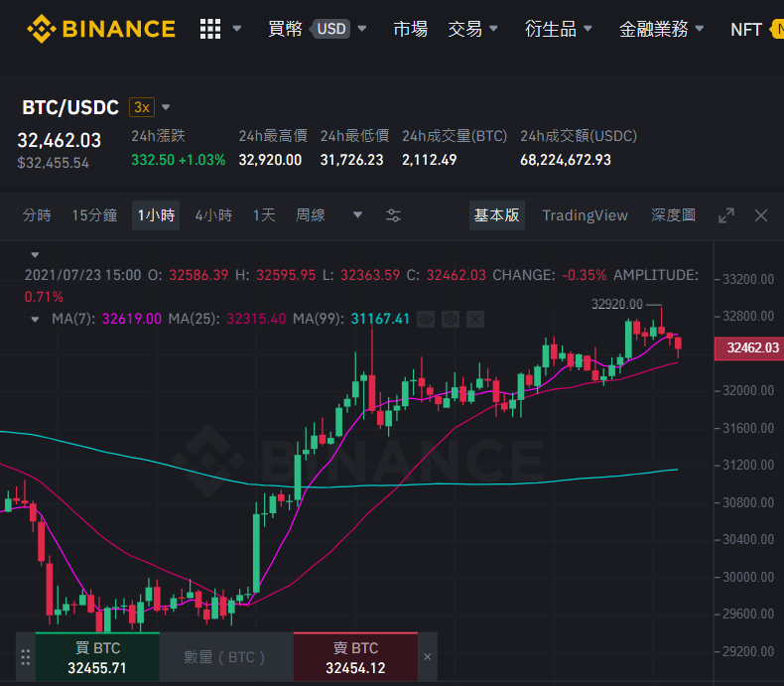Select the 1小時 interval
The height and width of the screenshot is (686, 784).
coord(156,215)
